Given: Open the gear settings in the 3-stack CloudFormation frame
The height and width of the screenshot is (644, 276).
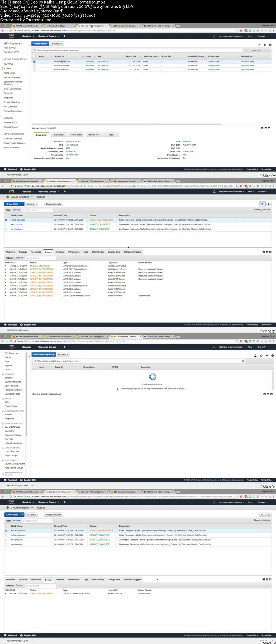Looking at the screenshot, I should click(x=268, y=204).
